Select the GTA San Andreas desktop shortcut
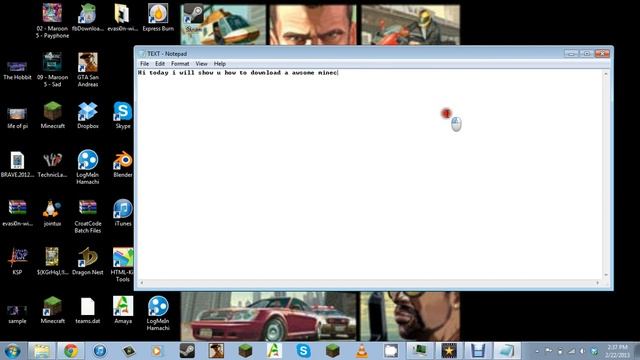The height and width of the screenshot is (360, 640). tap(88, 70)
